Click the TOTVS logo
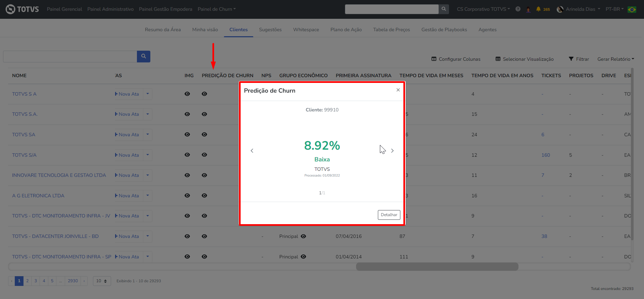644x299 pixels. click(x=22, y=9)
